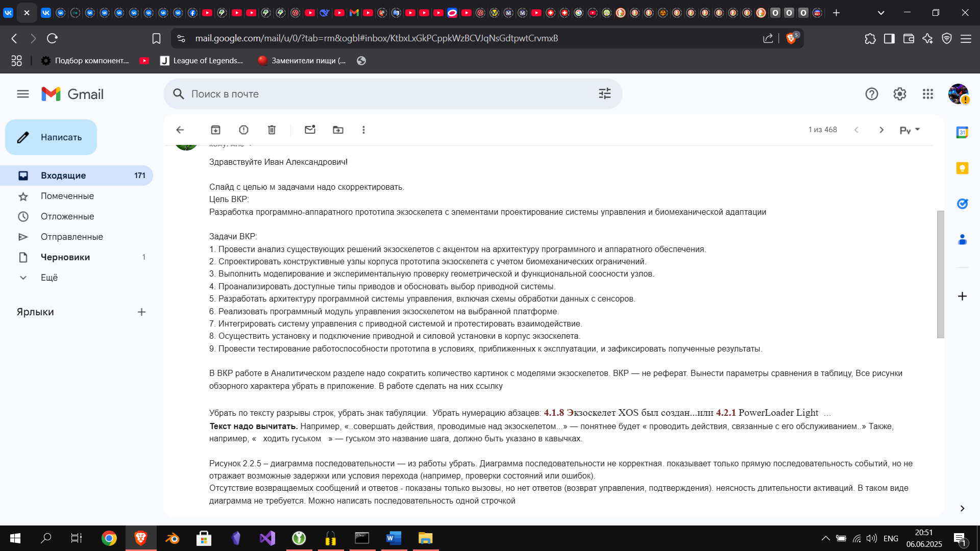Collapse side panel chevron at bottom right
Screen dimensions: 980x551
pyautogui.click(x=962, y=508)
